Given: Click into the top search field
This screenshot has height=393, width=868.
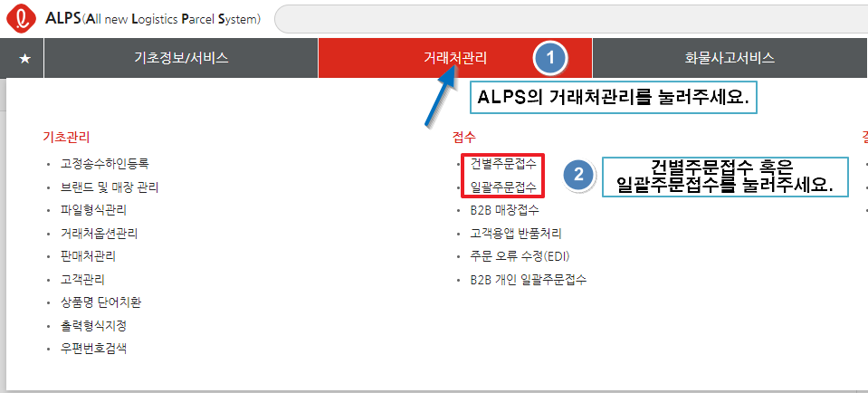Looking at the screenshot, I should coord(571,20).
